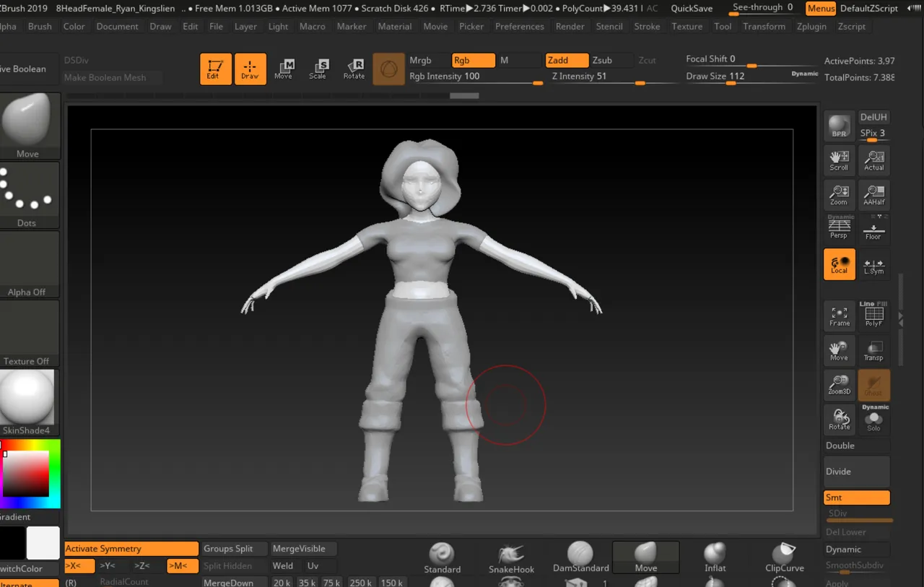Toggle the Smt smooth option
Image resolution: width=924 pixels, height=587 pixels.
pyautogui.click(x=857, y=497)
